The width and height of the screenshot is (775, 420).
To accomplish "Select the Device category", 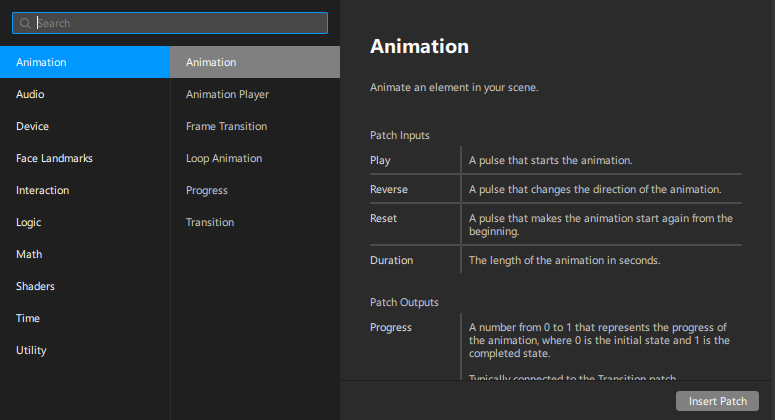I will click(x=84, y=126).
